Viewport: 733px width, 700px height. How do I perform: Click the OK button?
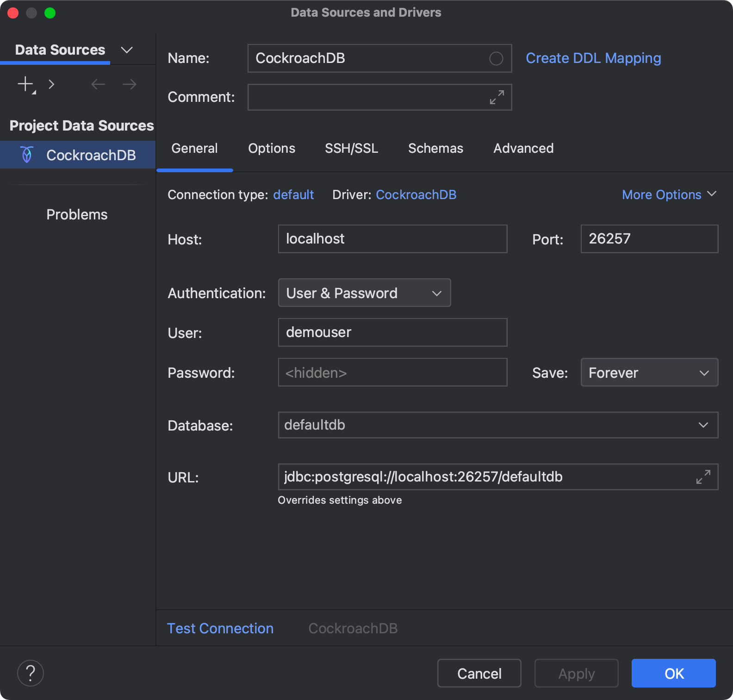pyautogui.click(x=673, y=673)
